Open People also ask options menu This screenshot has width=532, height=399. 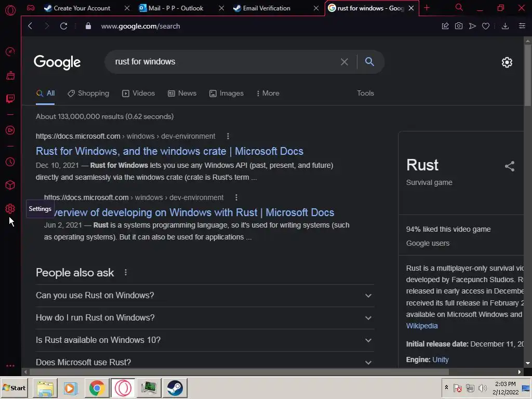126,272
